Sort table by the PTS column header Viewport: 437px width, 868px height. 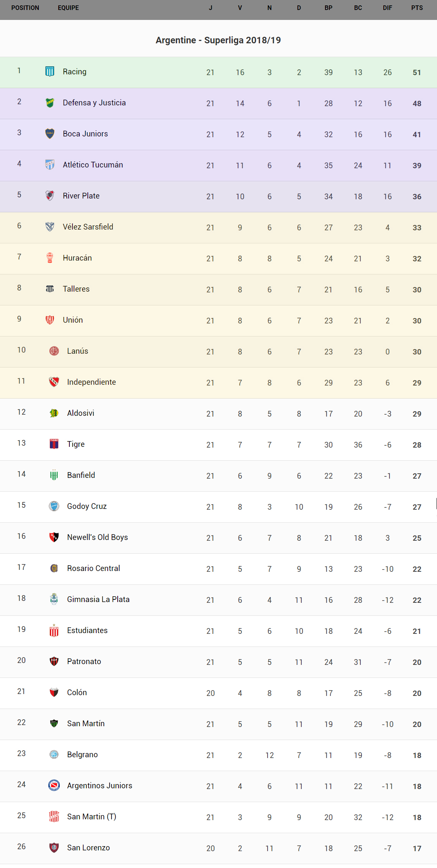[x=417, y=8]
